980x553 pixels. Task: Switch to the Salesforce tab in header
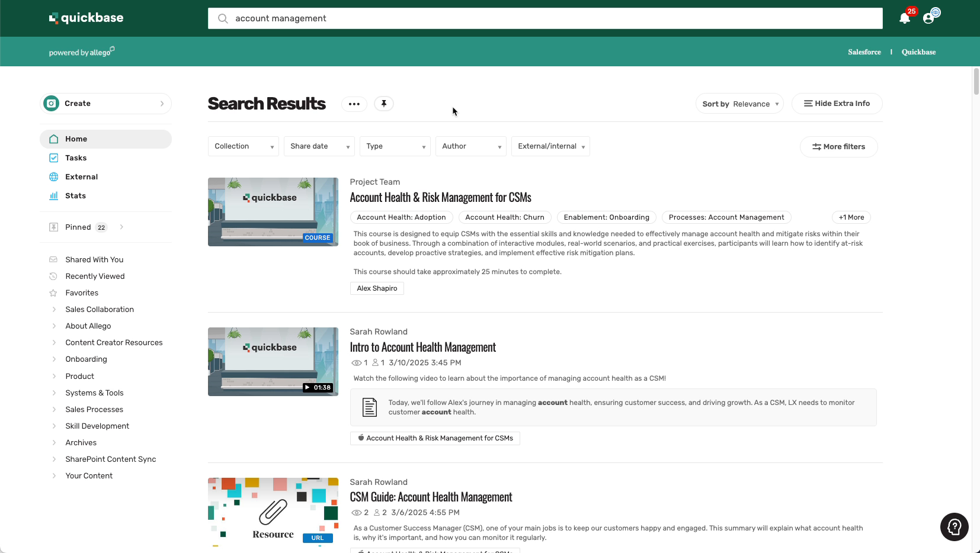pyautogui.click(x=864, y=52)
